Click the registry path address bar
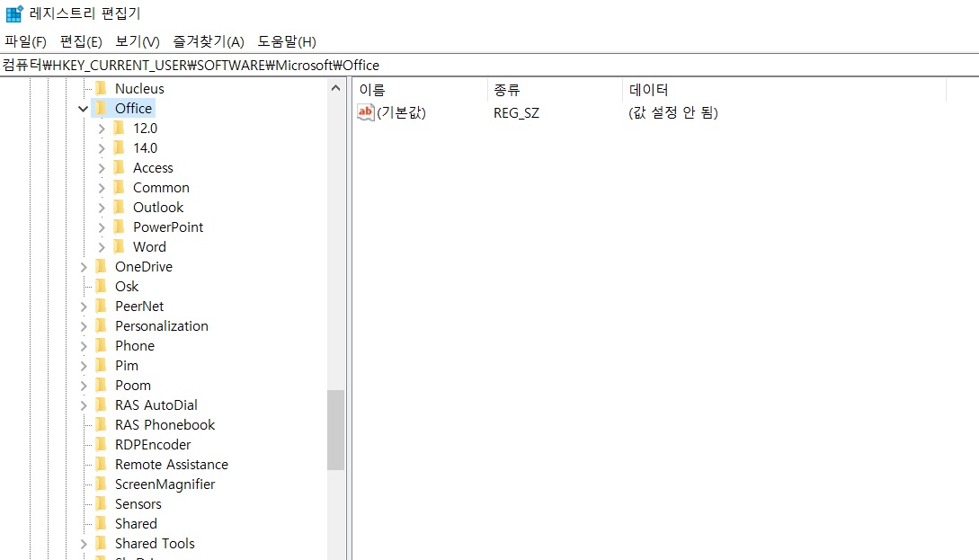Screen dimensions: 979x560 pyautogui.click(x=489, y=65)
